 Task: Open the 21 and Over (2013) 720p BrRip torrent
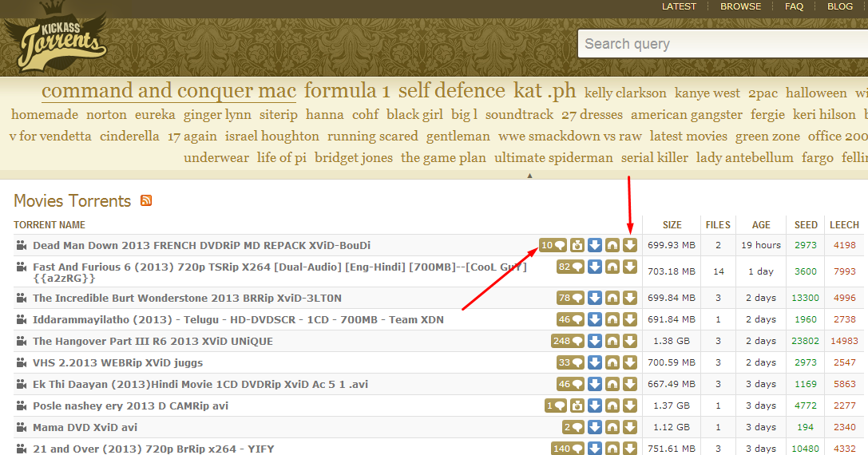point(153,449)
